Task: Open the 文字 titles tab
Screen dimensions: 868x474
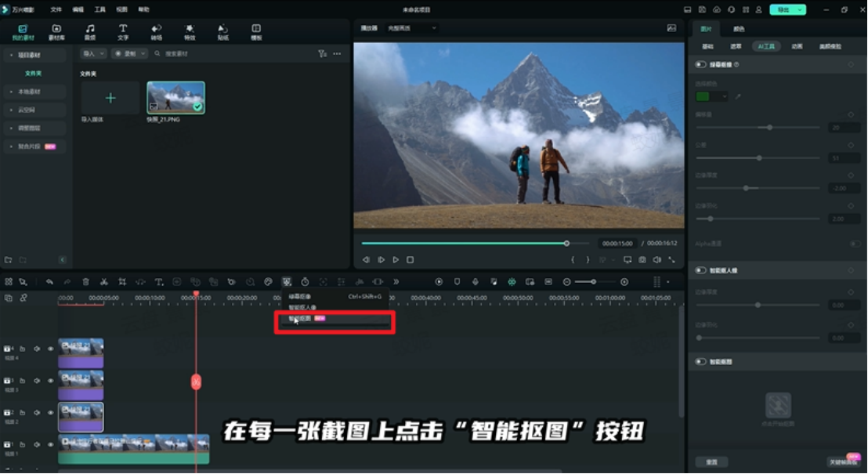Action: point(123,32)
